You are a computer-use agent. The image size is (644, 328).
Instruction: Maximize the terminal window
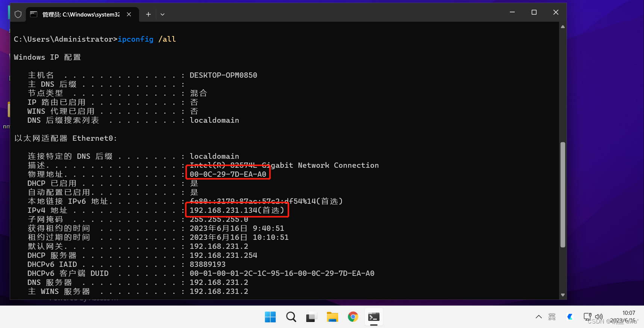[x=534, y=12]
